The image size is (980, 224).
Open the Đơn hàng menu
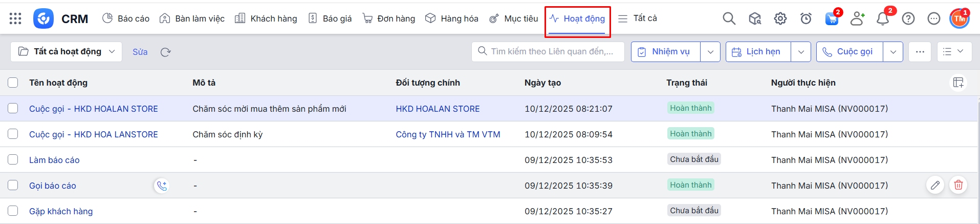pos(389,18)
